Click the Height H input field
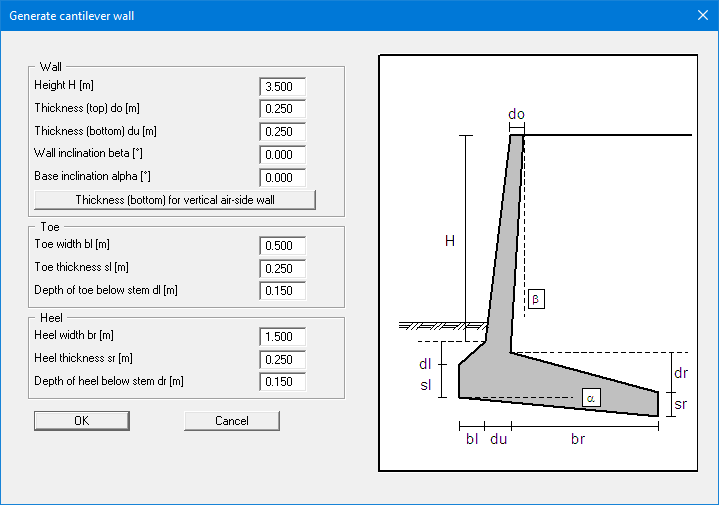This screenshot has height=505, width=719. click(x=282, y=87)
